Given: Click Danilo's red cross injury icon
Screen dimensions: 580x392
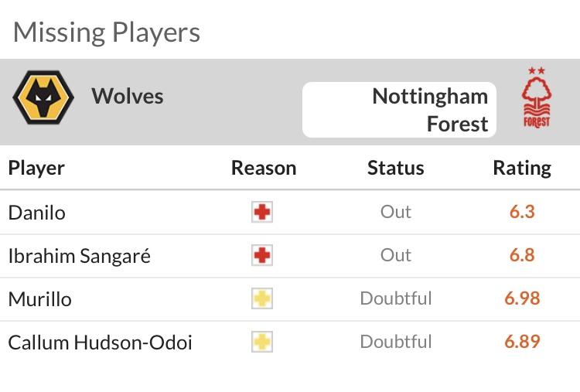Looking at the screenshot, I should [x=262, y=212].
